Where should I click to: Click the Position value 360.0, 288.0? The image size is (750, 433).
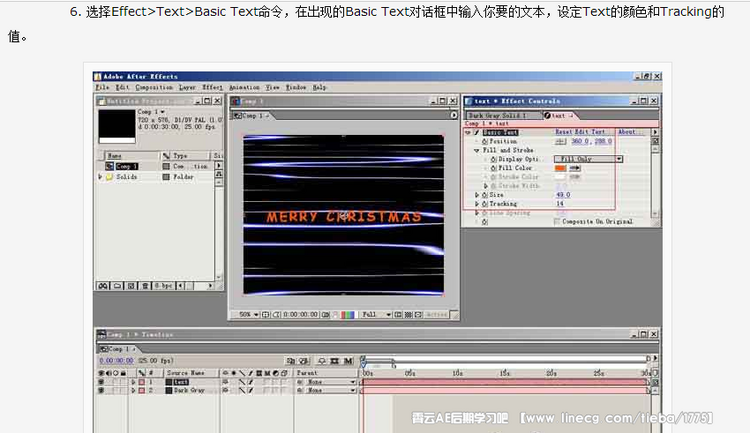coord(591,141)
